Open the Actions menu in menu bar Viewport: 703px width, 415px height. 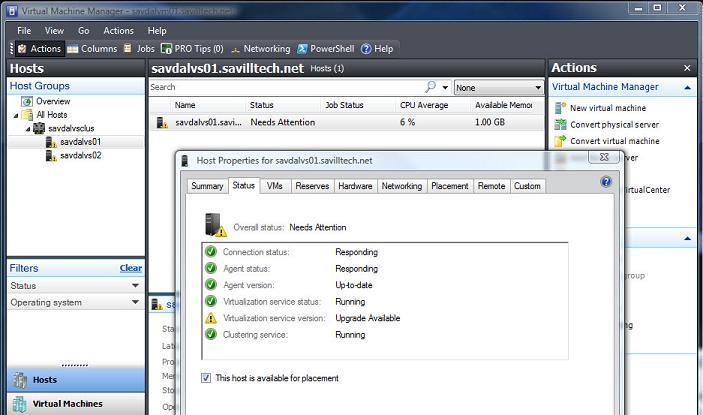(118, 31)
